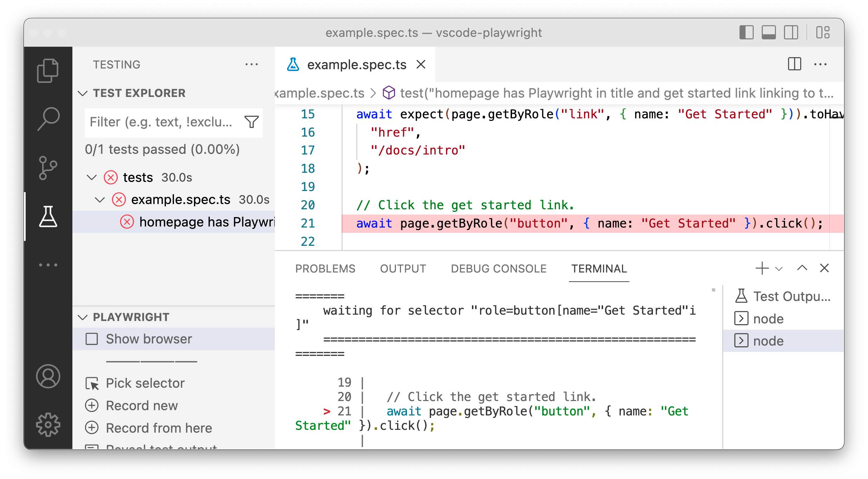Image resolution: width=868 pixels, height=479 pixels.
Task: Click Record new action
Action: click(x=142, y=406)
